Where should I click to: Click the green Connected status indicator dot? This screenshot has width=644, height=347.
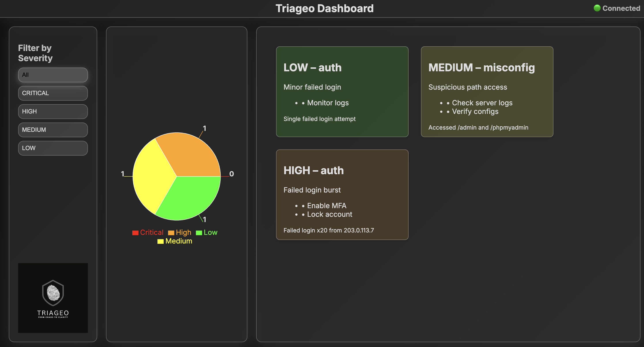[x=597, y=8]
